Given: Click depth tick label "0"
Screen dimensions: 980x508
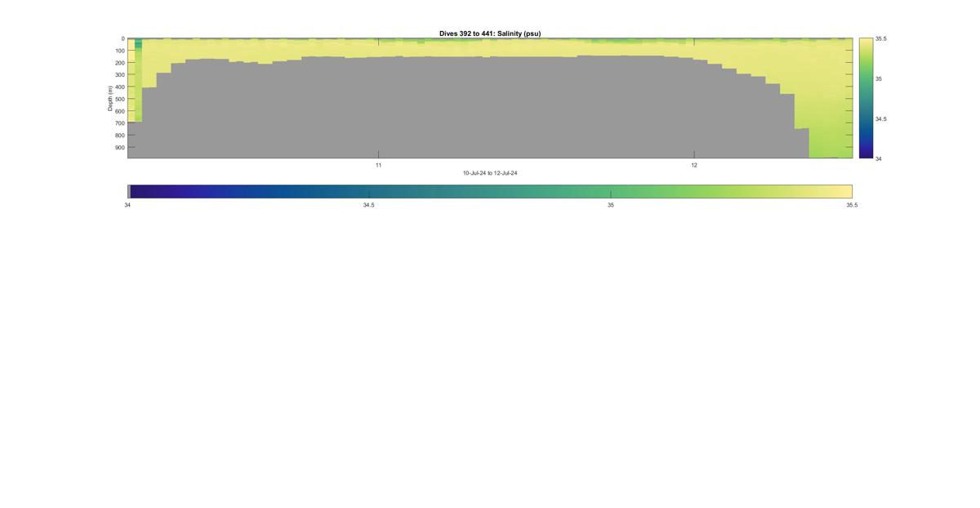Looking at the screenshot, I should [122, 38].
